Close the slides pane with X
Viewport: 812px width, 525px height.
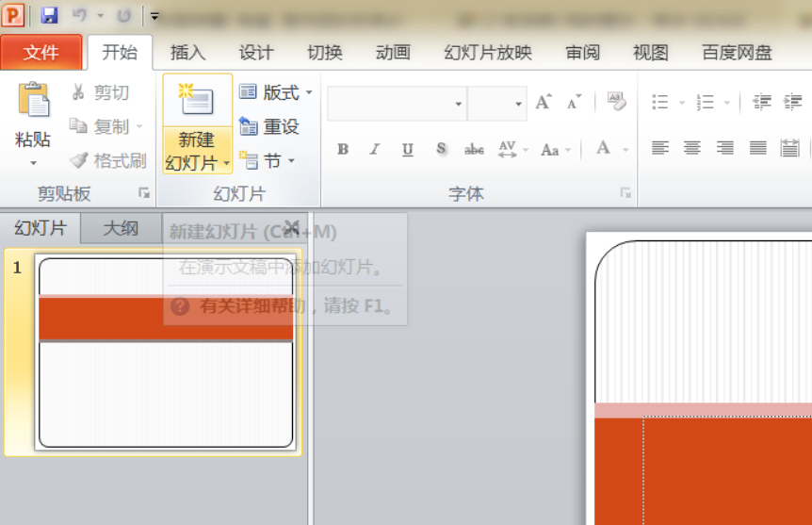[x=292, y=227]
